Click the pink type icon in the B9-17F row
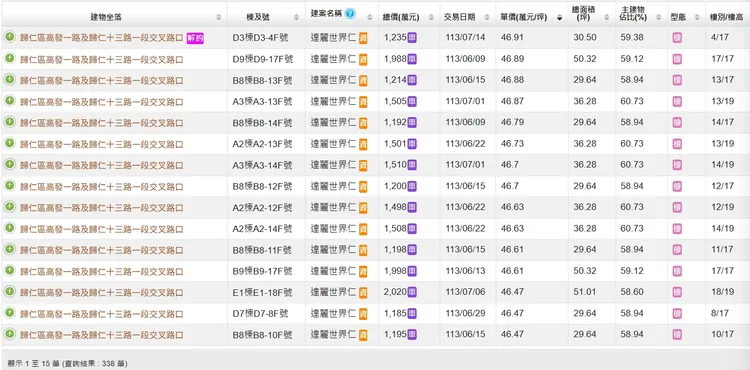750x370 pixels. click(x=677, y=272)
